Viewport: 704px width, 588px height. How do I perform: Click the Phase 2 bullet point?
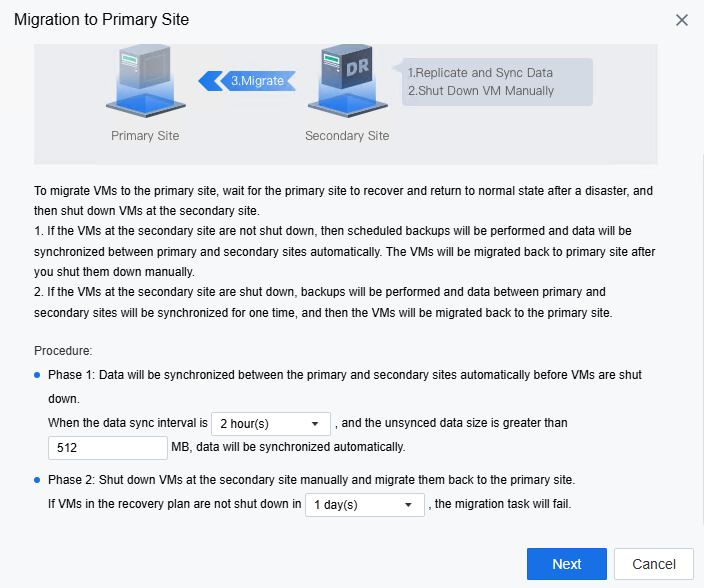tap(37, 480)
